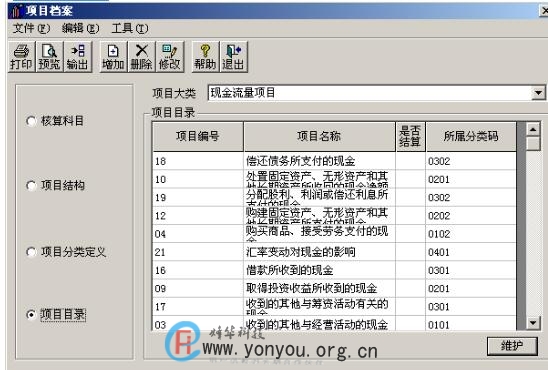Image resolution: width=548 pixels, height=370 pixels.
Task: Open 帮助 help from the toolbar
Action: click(206, 57)
